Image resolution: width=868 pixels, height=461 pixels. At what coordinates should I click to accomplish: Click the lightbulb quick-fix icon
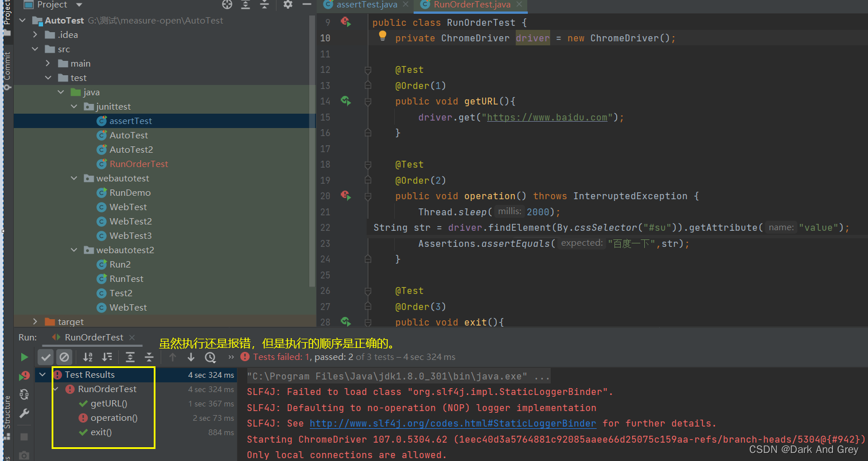pos(383,36)
